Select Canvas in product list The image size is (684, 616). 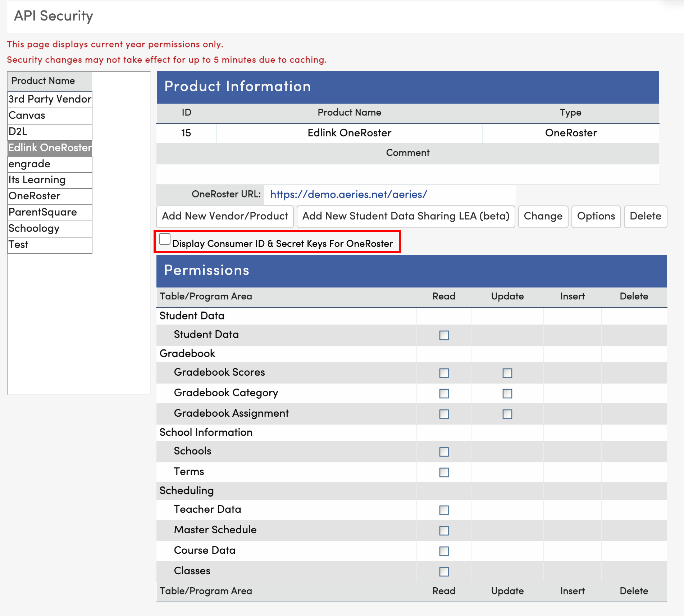point(50,115)
